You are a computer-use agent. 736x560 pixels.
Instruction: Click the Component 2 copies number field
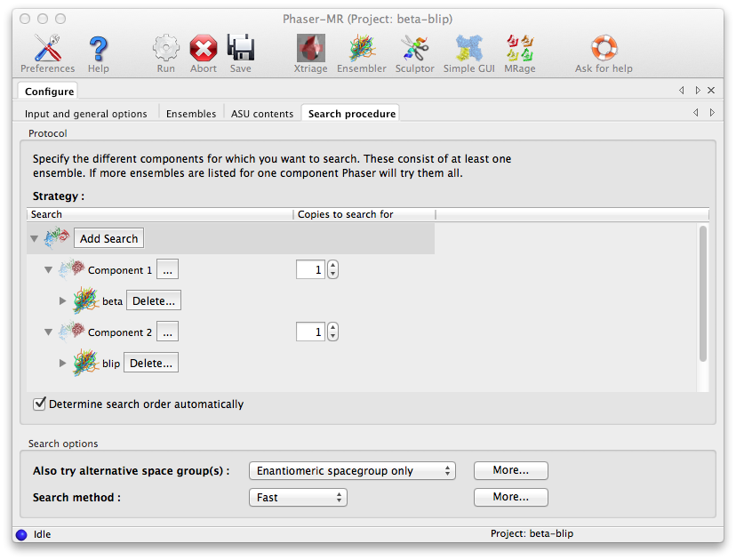click(x=310, y=332)
